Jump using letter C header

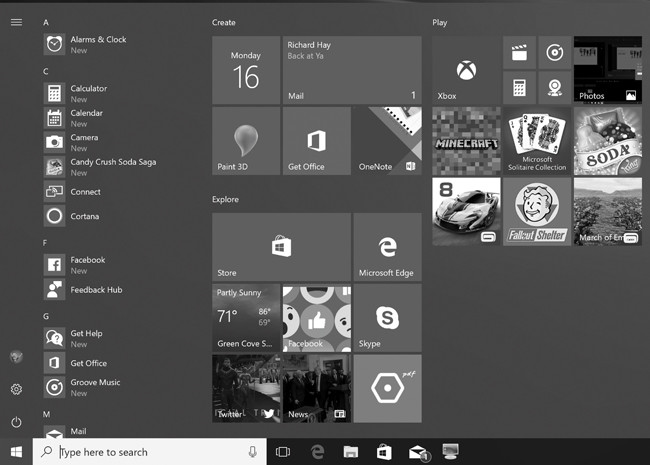pyautogui.click(x=46, y=71)
